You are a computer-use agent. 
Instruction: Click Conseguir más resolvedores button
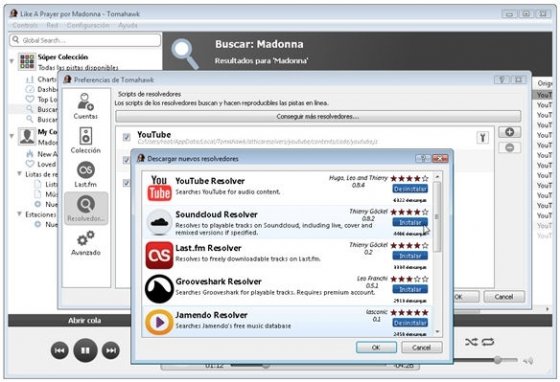click(x=318, y=116)
